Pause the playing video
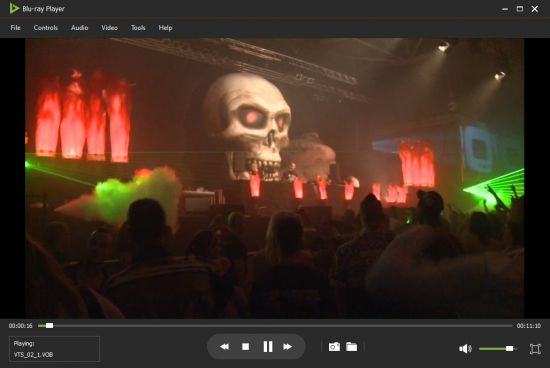Image resolution: width=550 pixels, height=368 pixels. [x=268, y=347]
